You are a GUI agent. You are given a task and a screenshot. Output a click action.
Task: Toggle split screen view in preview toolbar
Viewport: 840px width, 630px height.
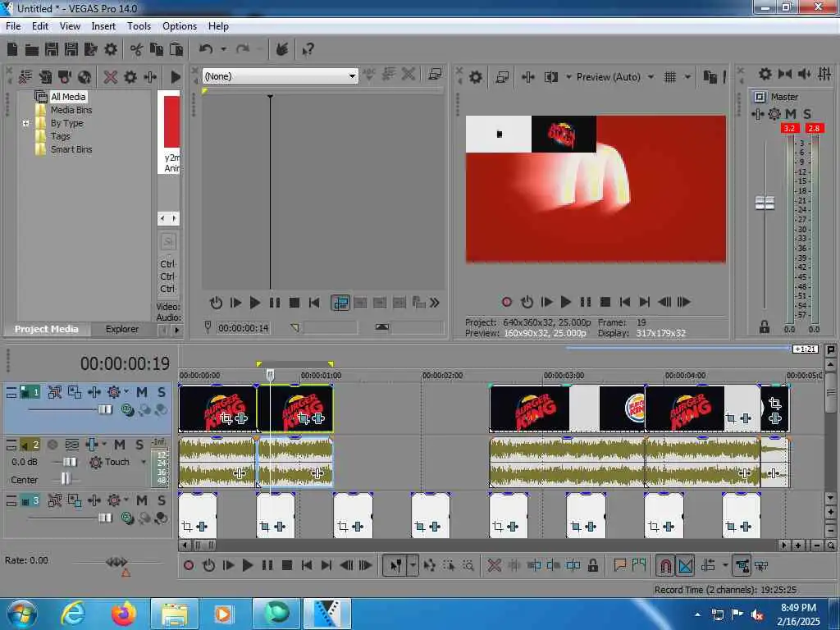(x=551, y=77)
